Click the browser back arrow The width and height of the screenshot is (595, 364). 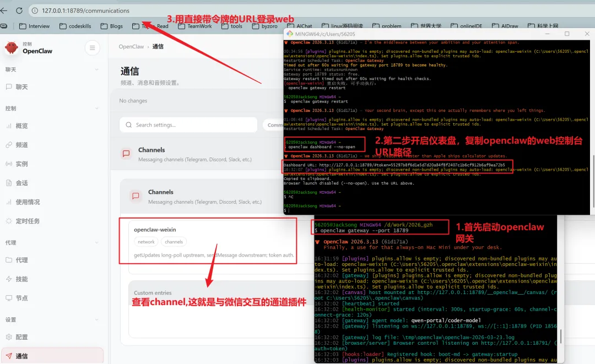pos(4,10)
